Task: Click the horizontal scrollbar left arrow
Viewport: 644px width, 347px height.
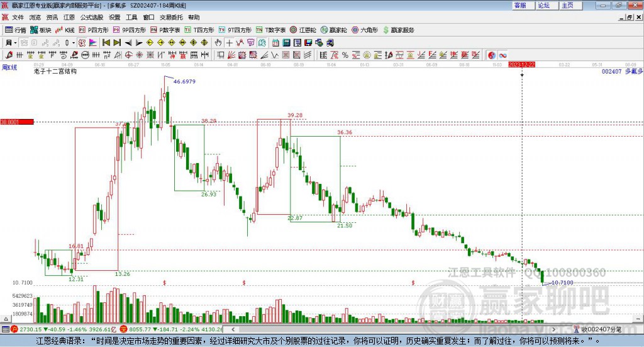Action: point(233,329)
